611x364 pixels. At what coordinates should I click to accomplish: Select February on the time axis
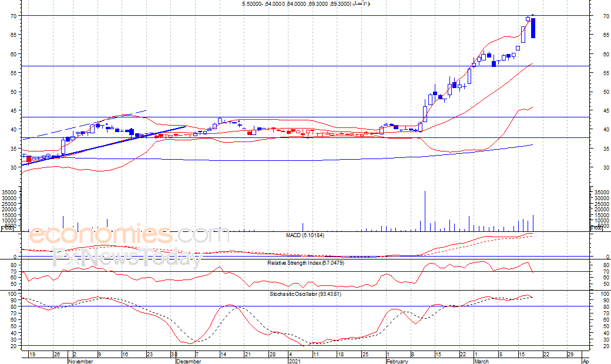pyautogui.click(x=397, y=361)
